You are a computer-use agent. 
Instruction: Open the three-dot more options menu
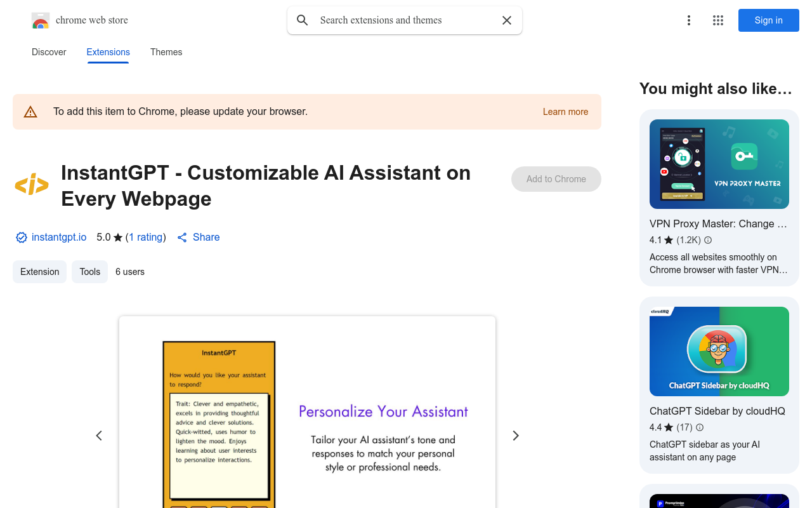(x=688, y=20)
